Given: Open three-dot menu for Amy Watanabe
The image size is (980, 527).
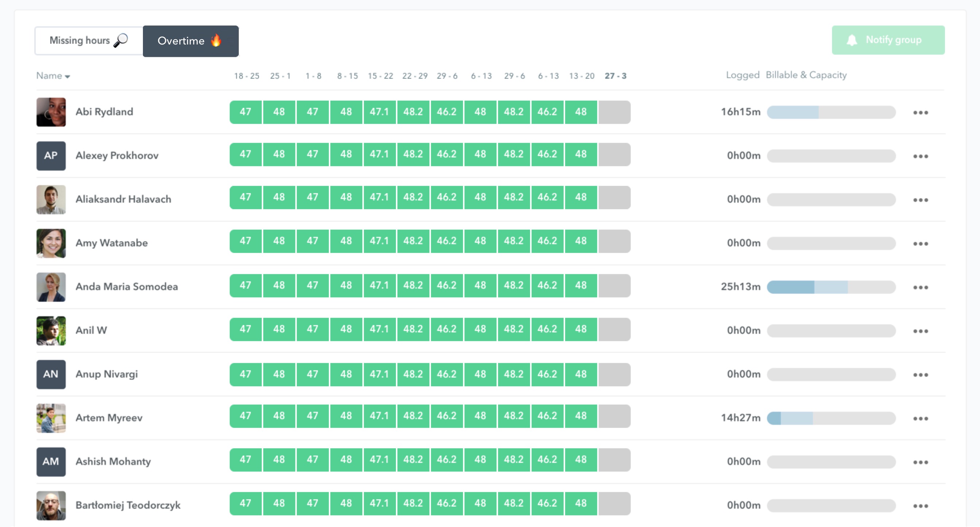Looking at the screenshot, I should tap(920, 244).
